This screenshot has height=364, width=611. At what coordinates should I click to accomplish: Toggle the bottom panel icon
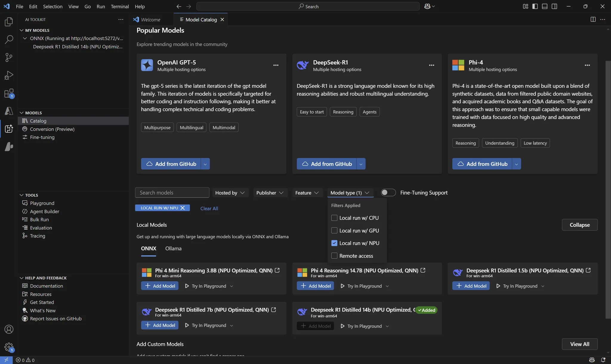click(x=544, y=6)
